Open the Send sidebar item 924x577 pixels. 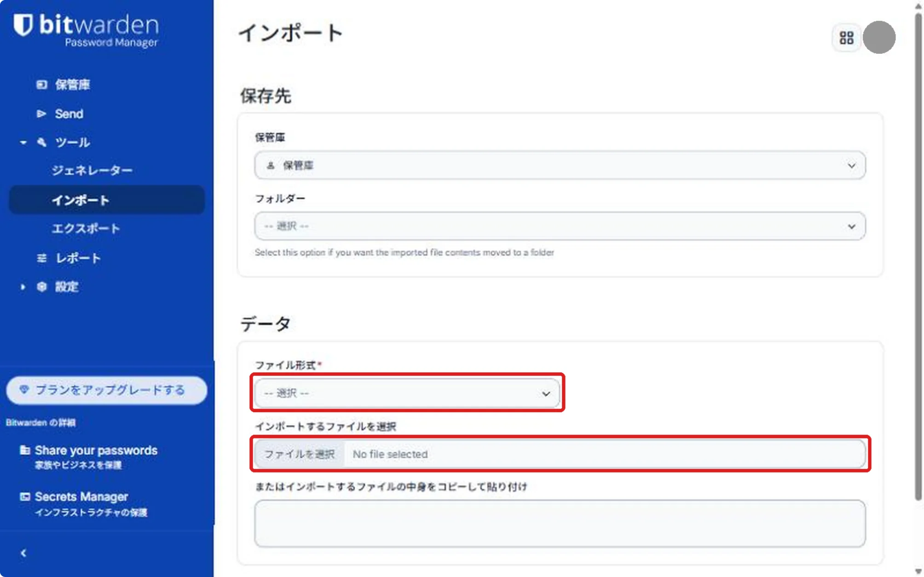(x=69, y=114)
